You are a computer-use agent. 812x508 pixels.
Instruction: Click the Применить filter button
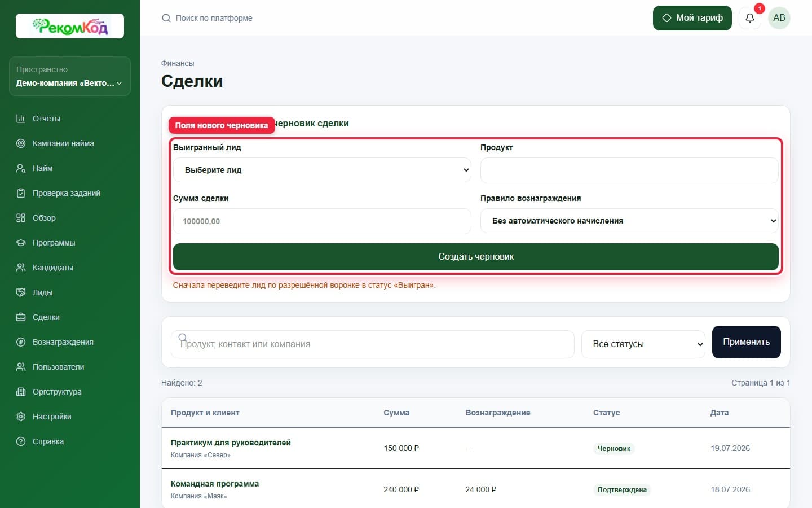tap(747, 342)
